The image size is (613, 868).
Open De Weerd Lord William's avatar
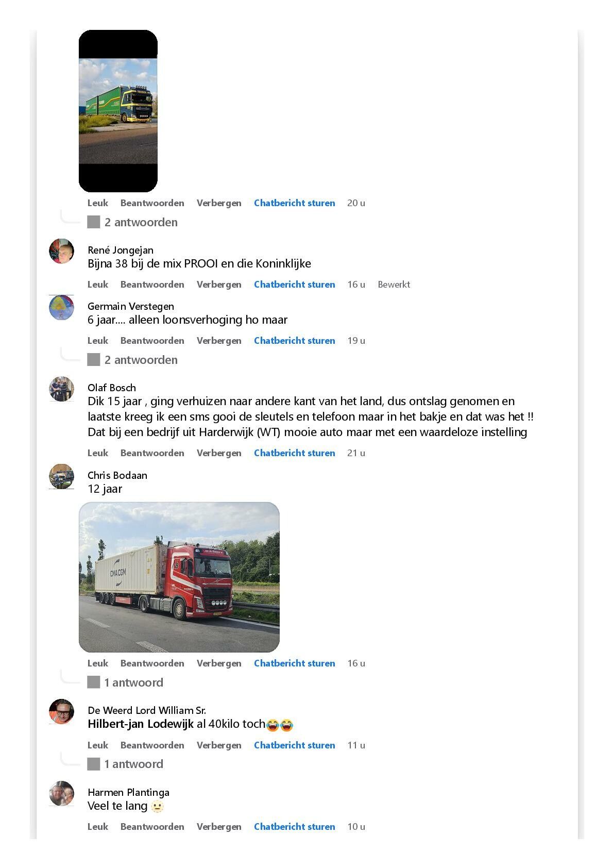point(61,711)
